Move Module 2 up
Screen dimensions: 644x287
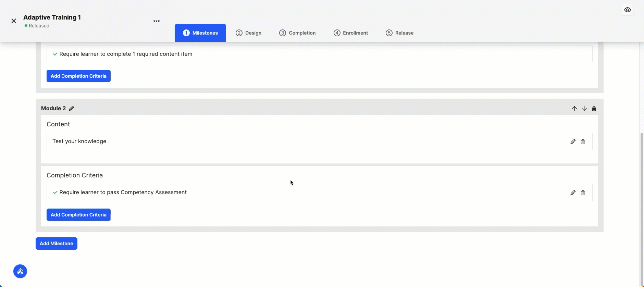click(x=574, y=109)
